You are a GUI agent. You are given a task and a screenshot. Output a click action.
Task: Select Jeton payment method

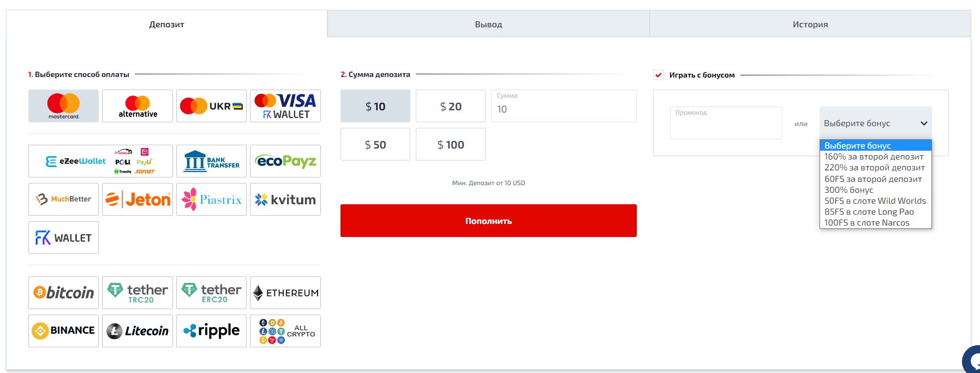click(138, 199)
